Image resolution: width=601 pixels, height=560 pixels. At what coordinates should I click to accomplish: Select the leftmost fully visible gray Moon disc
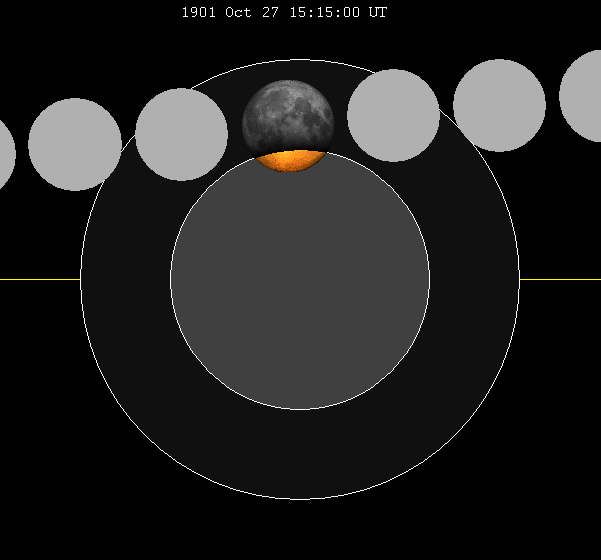click(x=75, y=144)
